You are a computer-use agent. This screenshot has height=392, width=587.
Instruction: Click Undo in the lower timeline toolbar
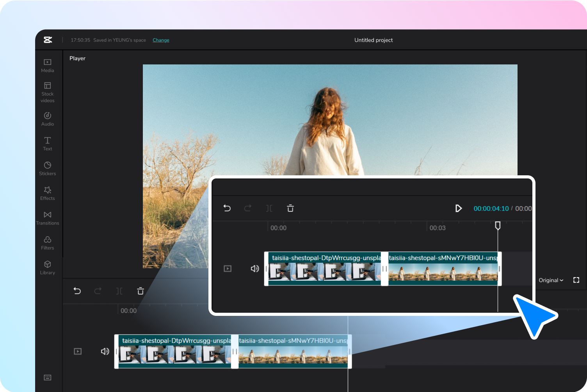pyautogui.click(x=77, y=291)
